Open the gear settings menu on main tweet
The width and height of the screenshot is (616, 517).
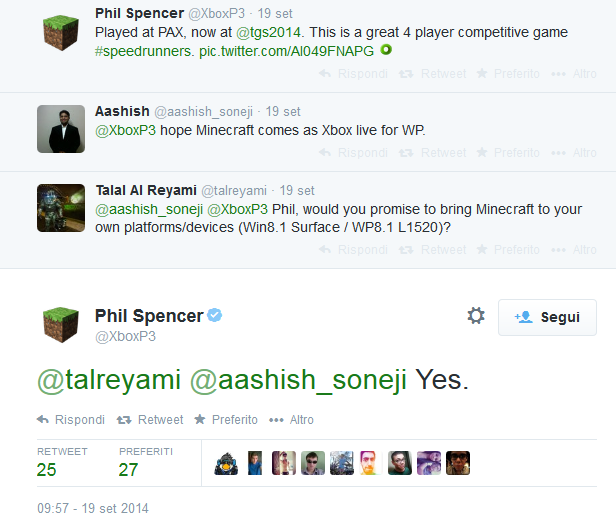476,316
